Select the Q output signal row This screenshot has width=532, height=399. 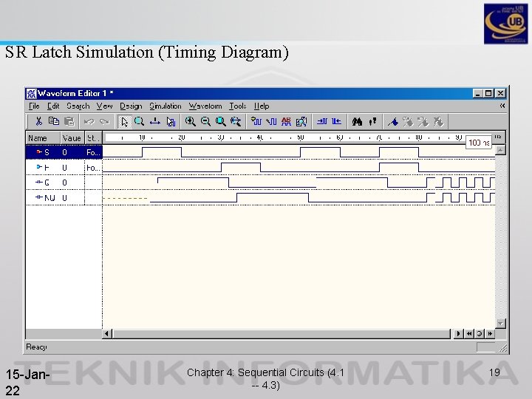tap(64, 183)
